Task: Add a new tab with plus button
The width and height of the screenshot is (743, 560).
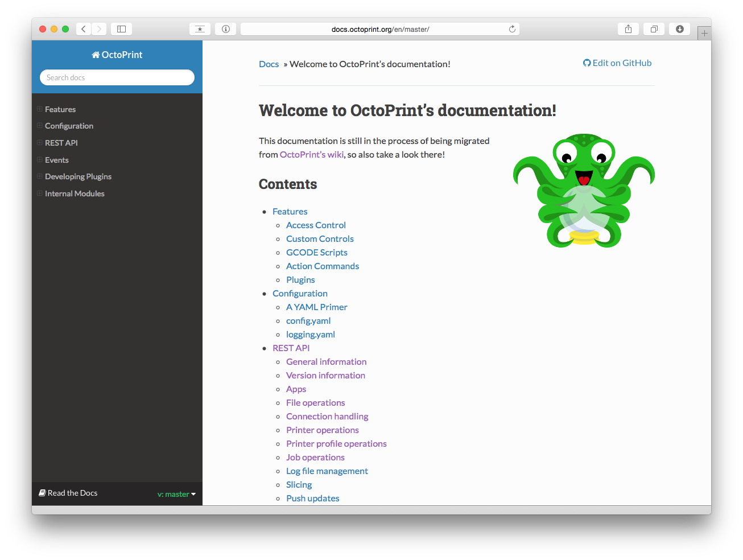Action: [x=704, y=34]
